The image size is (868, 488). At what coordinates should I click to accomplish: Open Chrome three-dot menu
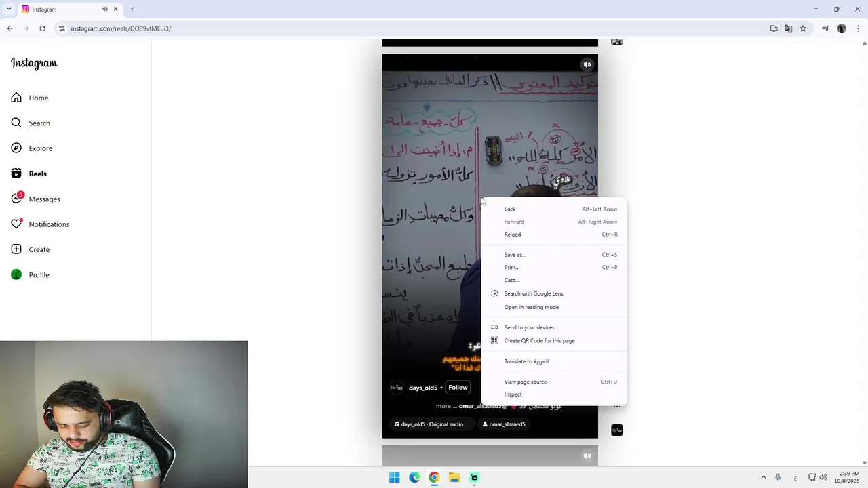click(x=859, y=28)
